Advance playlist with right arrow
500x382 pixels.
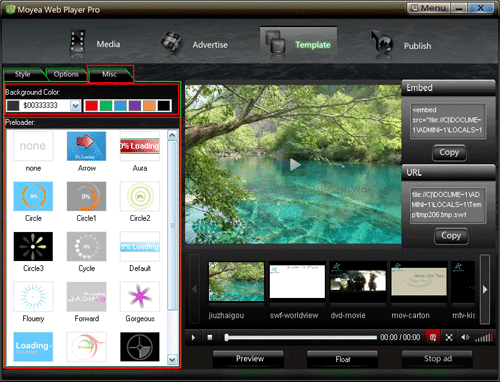[x=485, y=289]
